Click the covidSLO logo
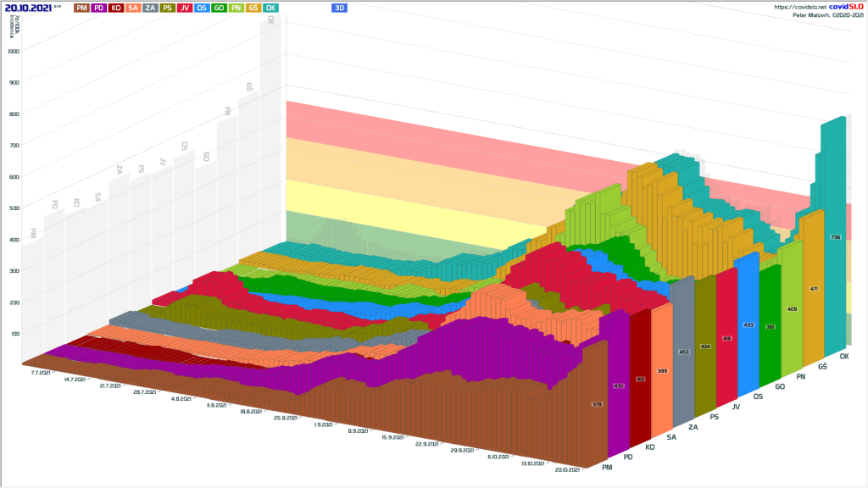The image size is (868, 488). click(843, 7)
